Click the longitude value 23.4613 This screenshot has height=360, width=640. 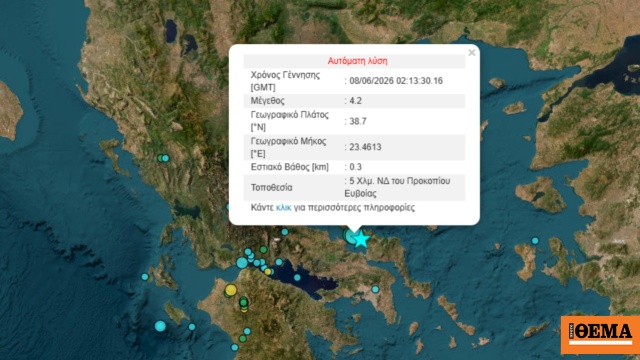click(x=365, y=147)
